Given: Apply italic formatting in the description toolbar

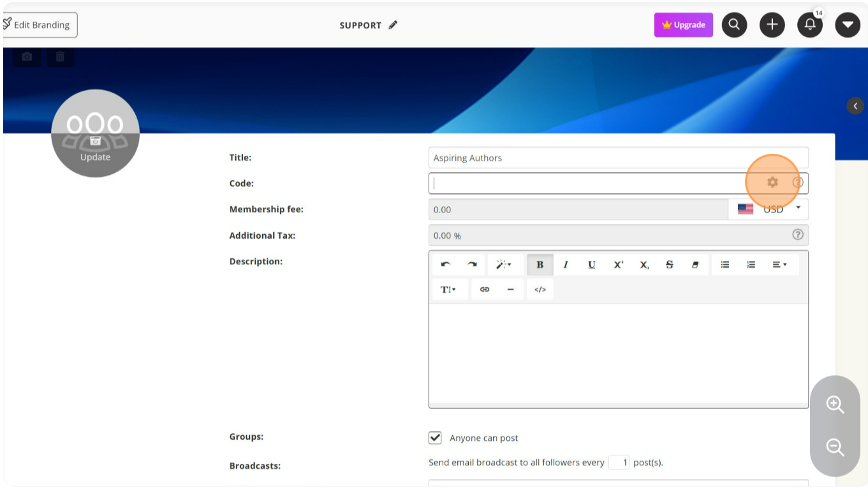Looking at the screenshot, I should [565, 265].
